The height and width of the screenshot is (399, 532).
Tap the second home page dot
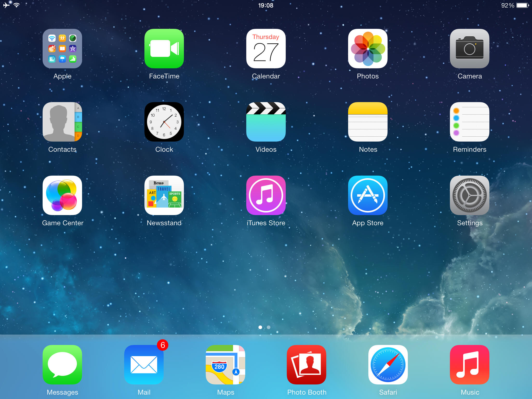269,327
